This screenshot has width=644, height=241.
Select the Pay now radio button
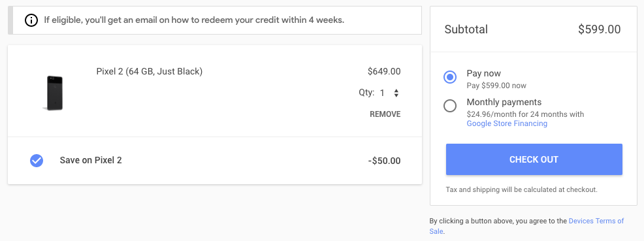pyautogui.click(x=450, y=77)
